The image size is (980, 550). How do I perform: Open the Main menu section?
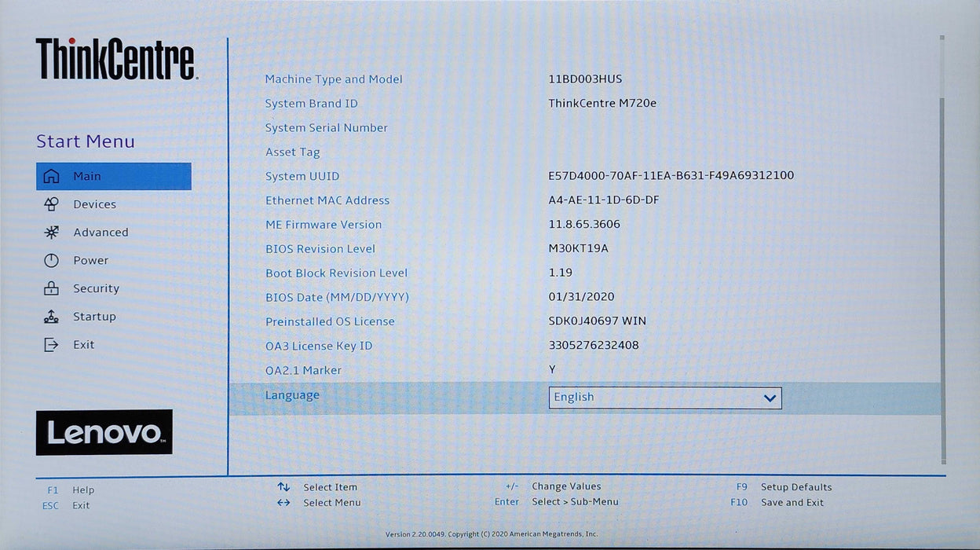pos(114,176)
